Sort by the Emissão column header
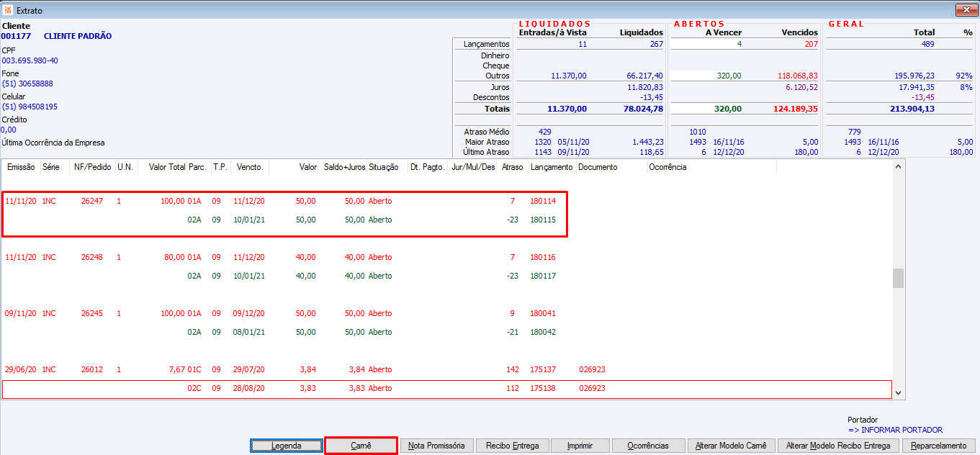The width and height of the screenshot is (980, 455). pyautogui.click(x=21, y=167)
